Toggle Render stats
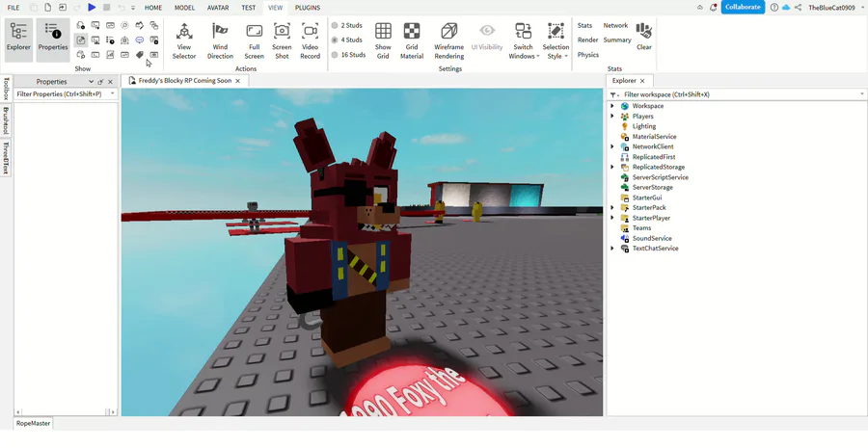 587,40
